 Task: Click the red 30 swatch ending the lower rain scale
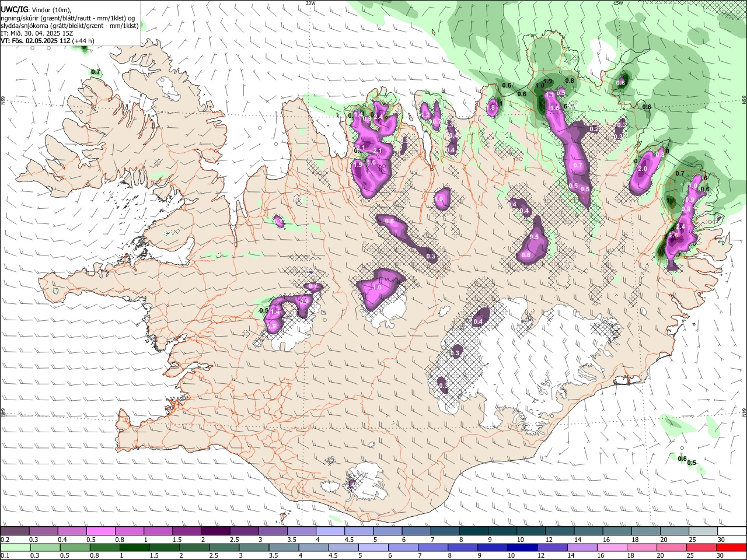[732, 548]
